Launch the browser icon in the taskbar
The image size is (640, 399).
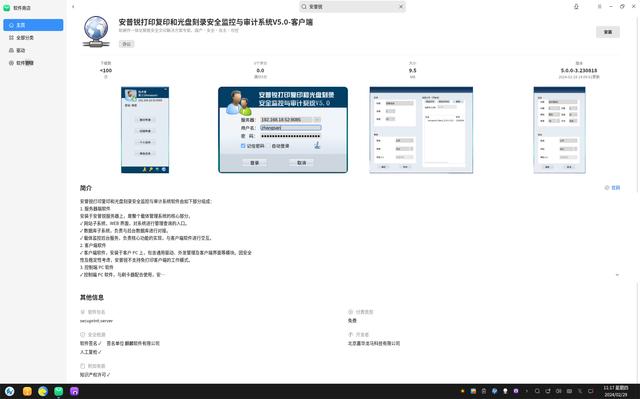coord(43,392)
